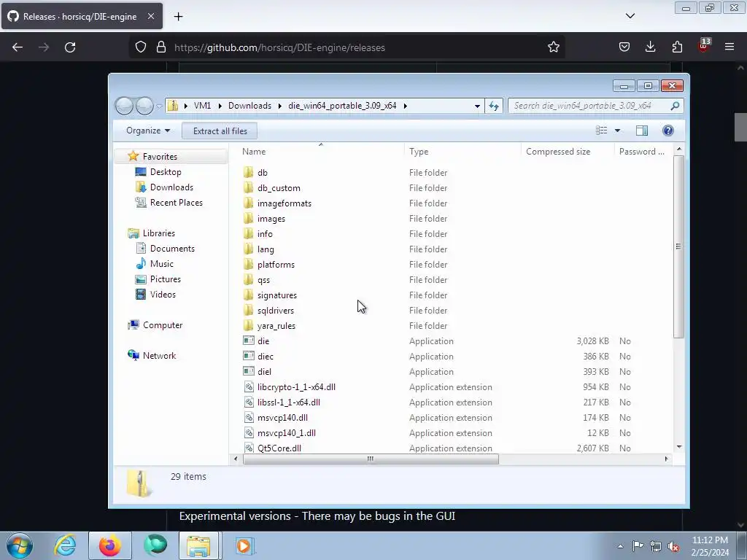Click the vertical file list scrollbar
Screen dimensions: 747x560
click(x=679, y=246)
